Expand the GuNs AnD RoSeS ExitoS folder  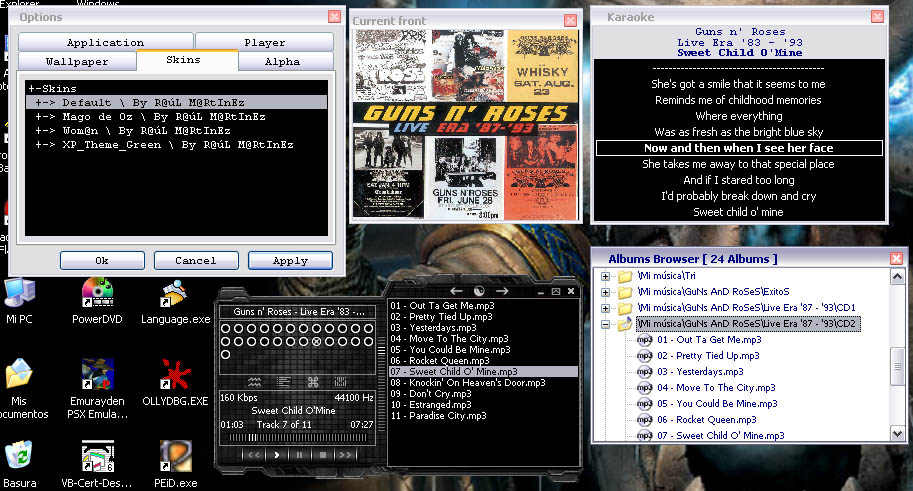tap(606, 292)
